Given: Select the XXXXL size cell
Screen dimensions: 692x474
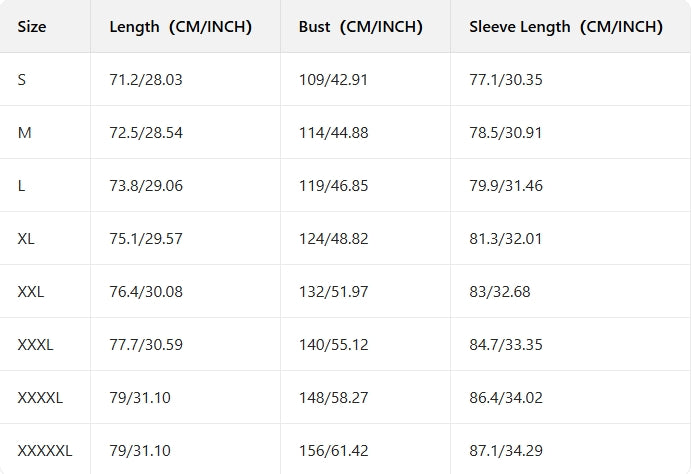Looking at the screenshot, I should [x=40, y=398].
